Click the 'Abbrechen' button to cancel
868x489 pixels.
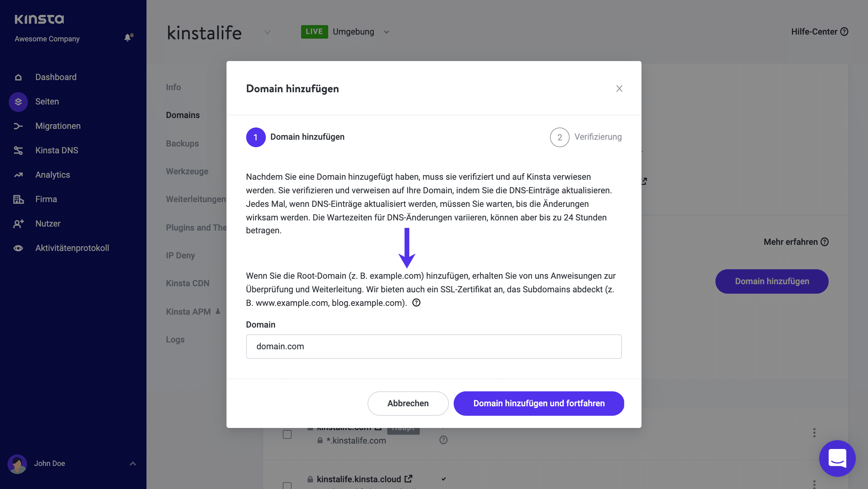(408, 403)
